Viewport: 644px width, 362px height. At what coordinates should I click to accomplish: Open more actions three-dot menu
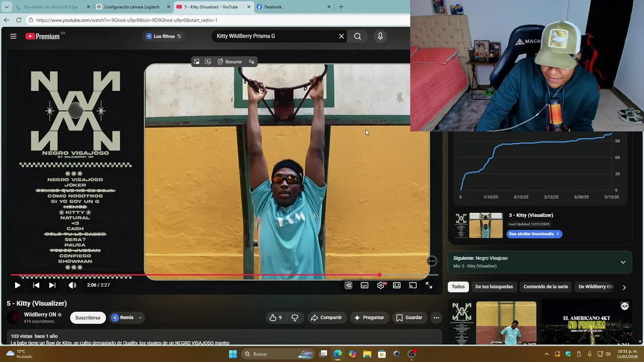pos(436,318)
